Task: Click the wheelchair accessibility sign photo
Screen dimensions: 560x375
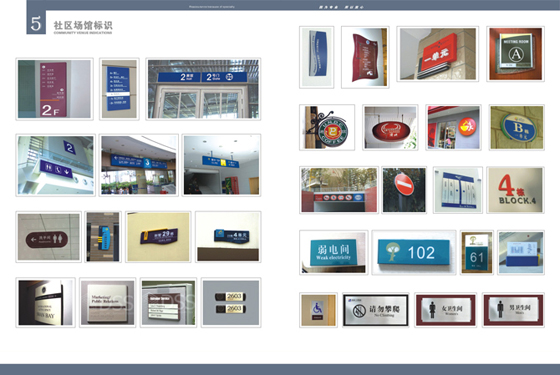Action: (x=318, y=310)
